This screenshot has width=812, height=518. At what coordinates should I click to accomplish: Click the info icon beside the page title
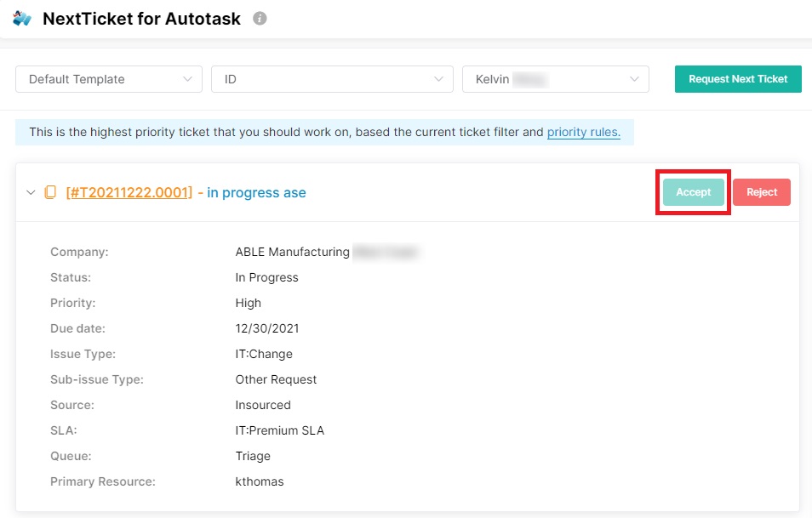[x=260, y=18]
